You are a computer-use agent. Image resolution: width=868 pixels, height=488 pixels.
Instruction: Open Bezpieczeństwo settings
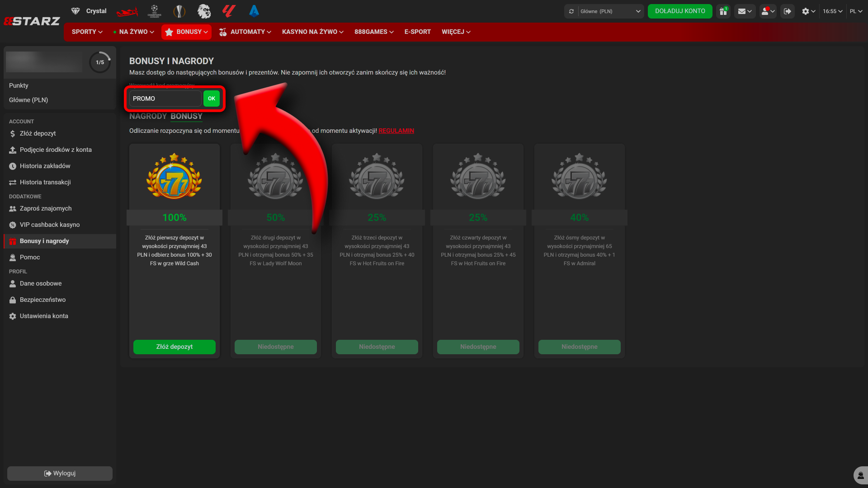(x=60, y=300)
